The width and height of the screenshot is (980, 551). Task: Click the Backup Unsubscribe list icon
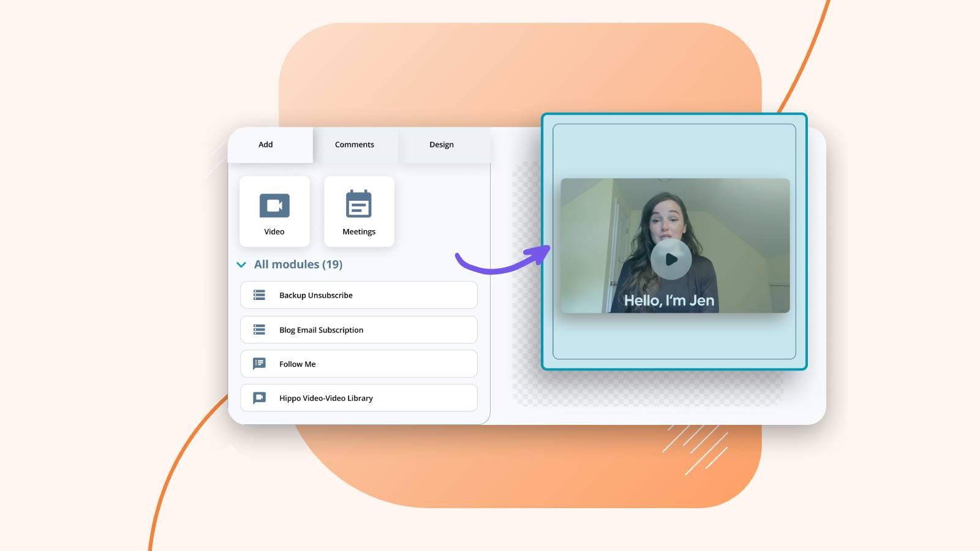[x=260, y=295]
